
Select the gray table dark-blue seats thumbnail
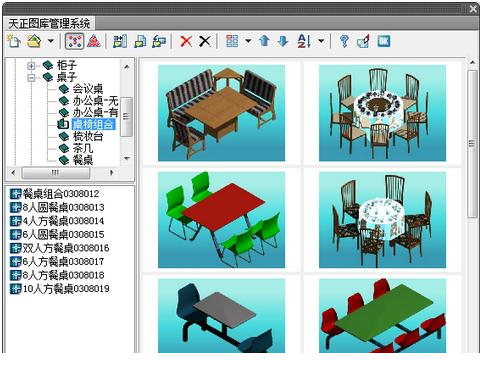[x=221, y=316]
